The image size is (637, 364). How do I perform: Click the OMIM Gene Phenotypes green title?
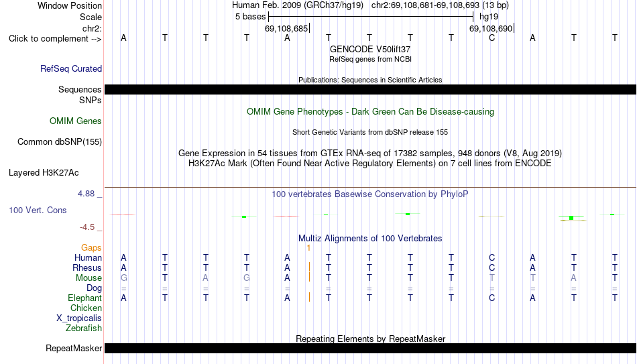(370, 112)
